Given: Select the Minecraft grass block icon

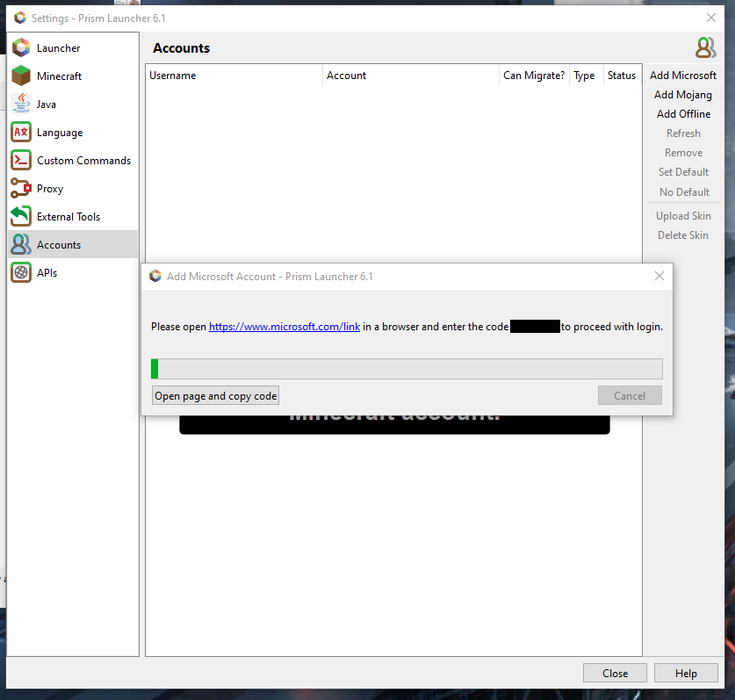Looking at the screenshot, I should coord(20,76).
